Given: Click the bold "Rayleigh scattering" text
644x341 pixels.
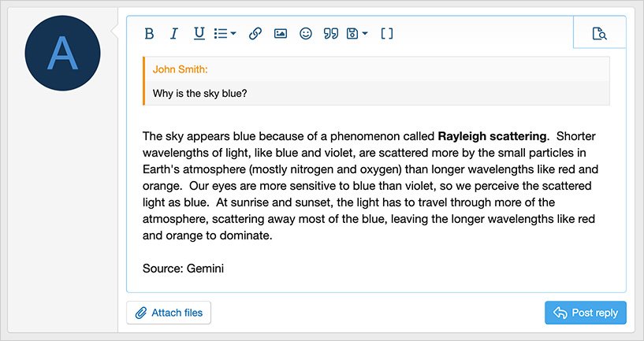Looking at the screenshot, I should tap(492, 135).
